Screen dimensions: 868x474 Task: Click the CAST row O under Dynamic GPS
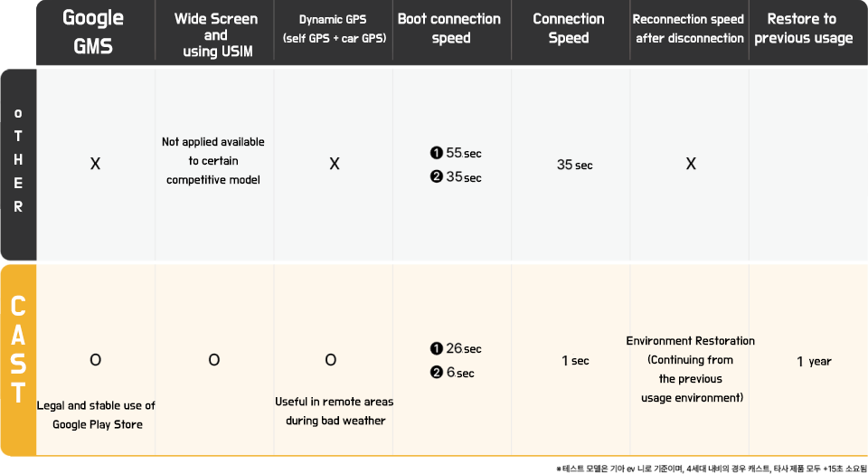coord(331,360)
